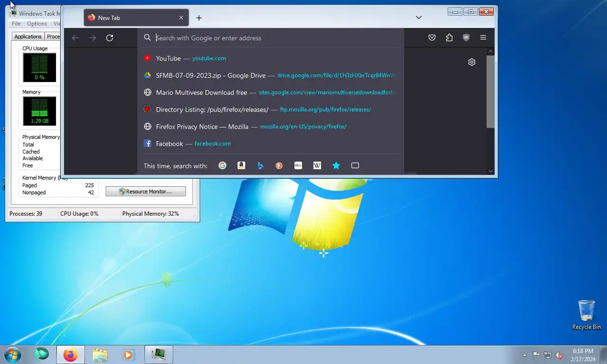607x364 pixels.
Task: Click Firefox taskbar icon
Action: 71,355
